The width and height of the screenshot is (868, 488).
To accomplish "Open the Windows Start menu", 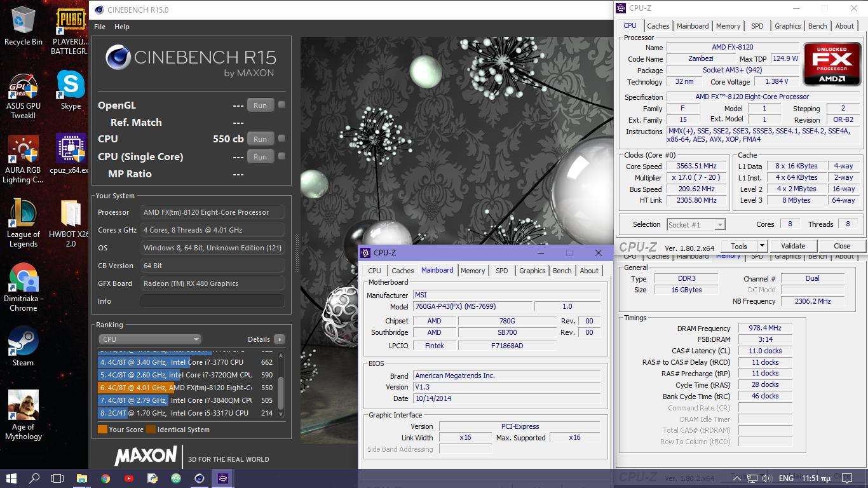I will (x=11, y=478).
